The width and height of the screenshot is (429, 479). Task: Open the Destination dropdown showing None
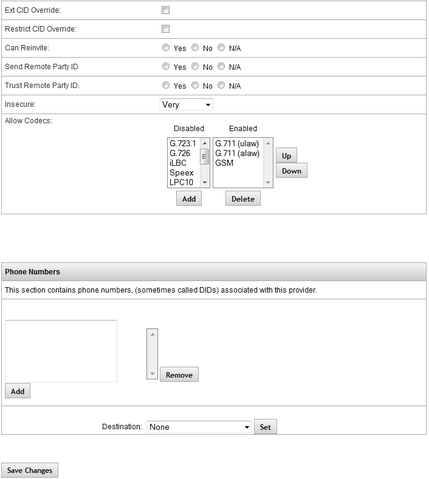point(199,427)
